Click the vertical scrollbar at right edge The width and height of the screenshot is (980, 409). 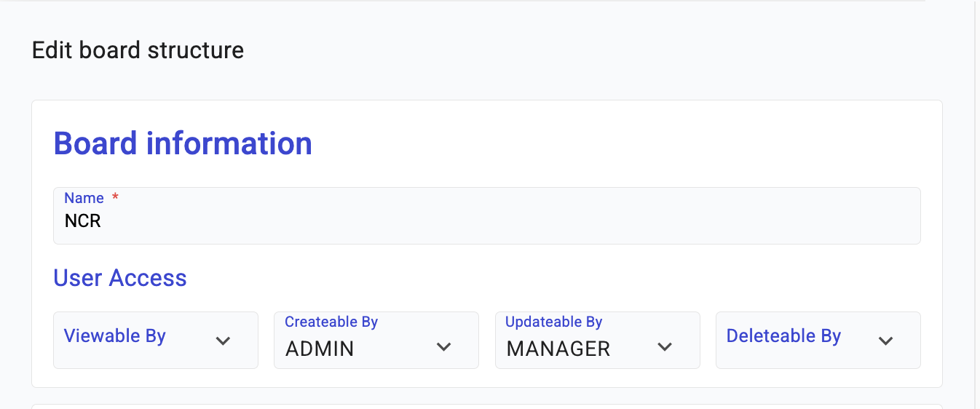click(976, 204)
